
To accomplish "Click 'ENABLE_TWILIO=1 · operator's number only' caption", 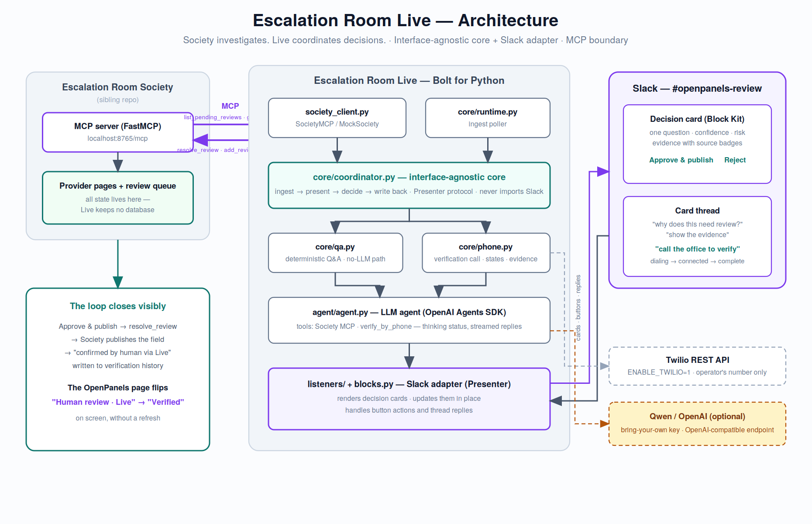I will coord(697,372).
